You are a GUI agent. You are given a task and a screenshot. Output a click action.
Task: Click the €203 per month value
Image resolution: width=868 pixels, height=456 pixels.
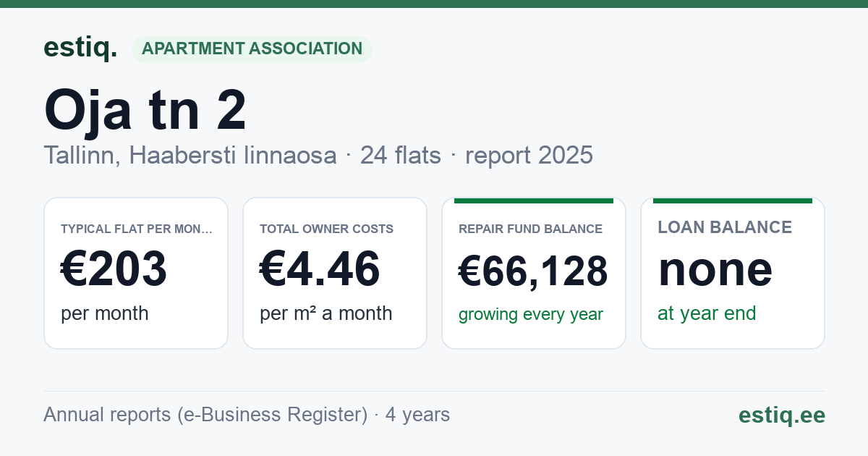pos(114,269)
